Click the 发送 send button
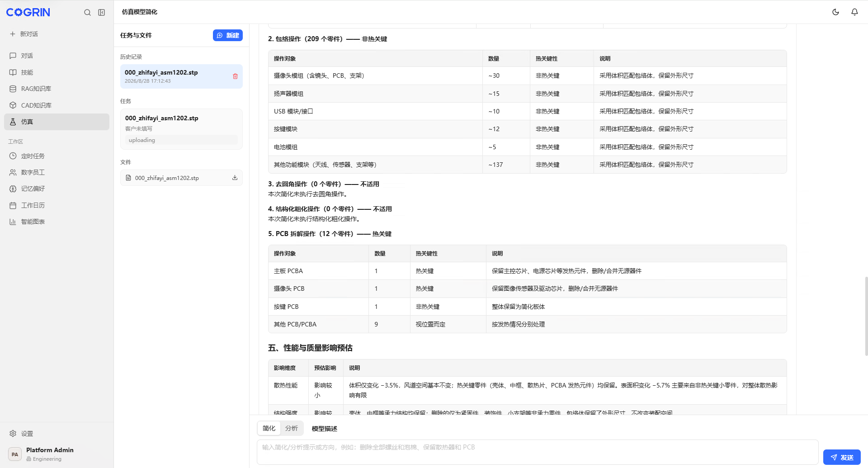The height and width of the screenshot is (468, 868). 842,457
